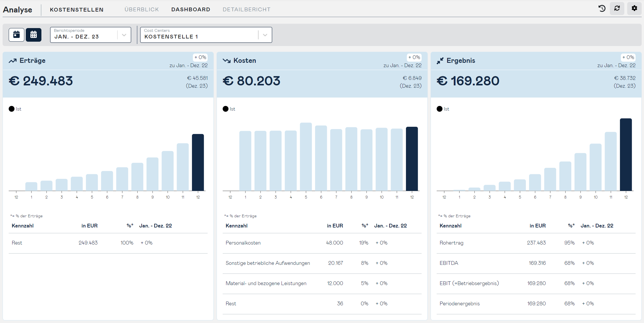Click the Kosten trend-down icon

pos(226,61)
